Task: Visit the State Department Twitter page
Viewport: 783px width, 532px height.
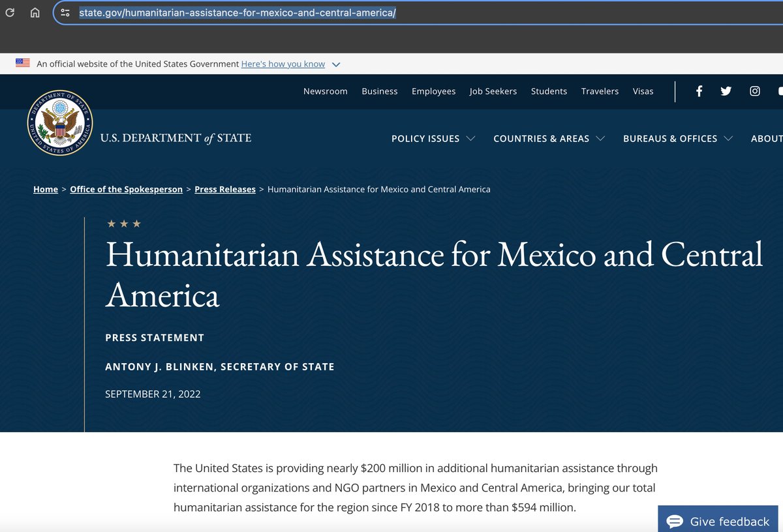Action: 726,91
